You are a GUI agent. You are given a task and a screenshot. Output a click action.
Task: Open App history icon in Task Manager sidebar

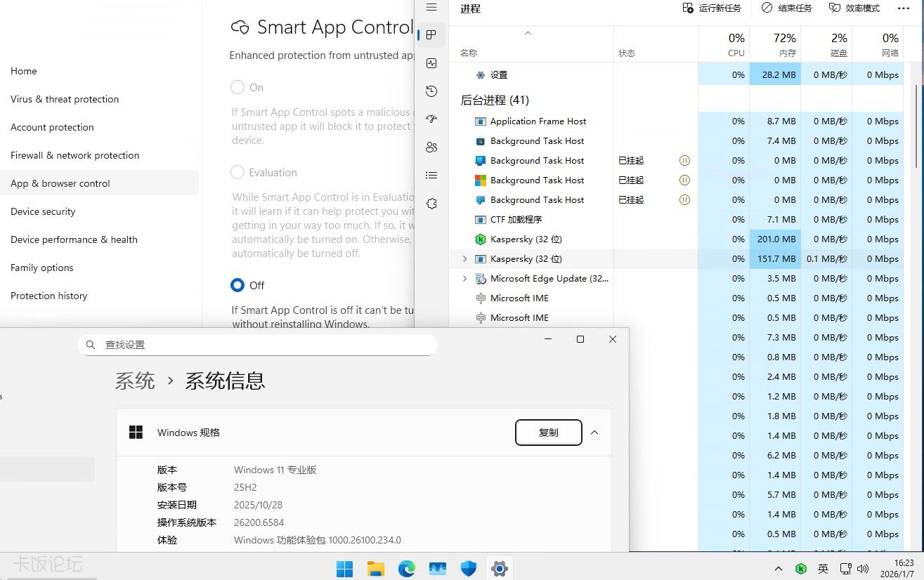431,91
